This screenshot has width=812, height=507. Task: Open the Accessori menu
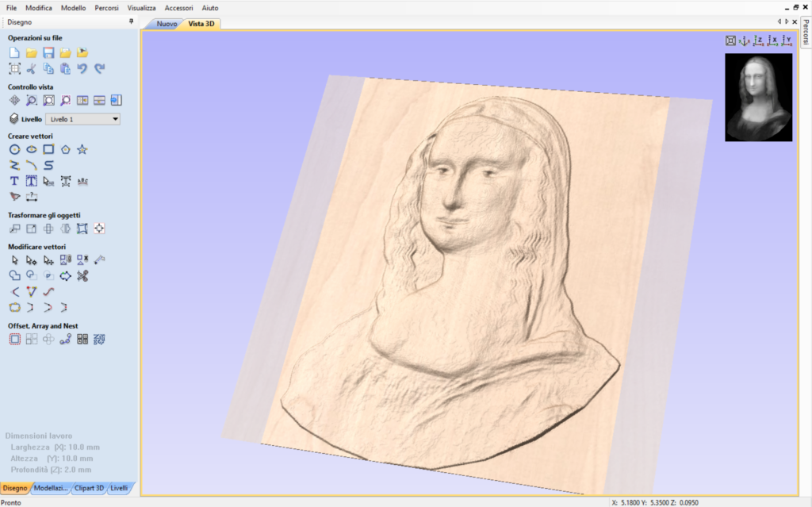(x=178, y=7)
